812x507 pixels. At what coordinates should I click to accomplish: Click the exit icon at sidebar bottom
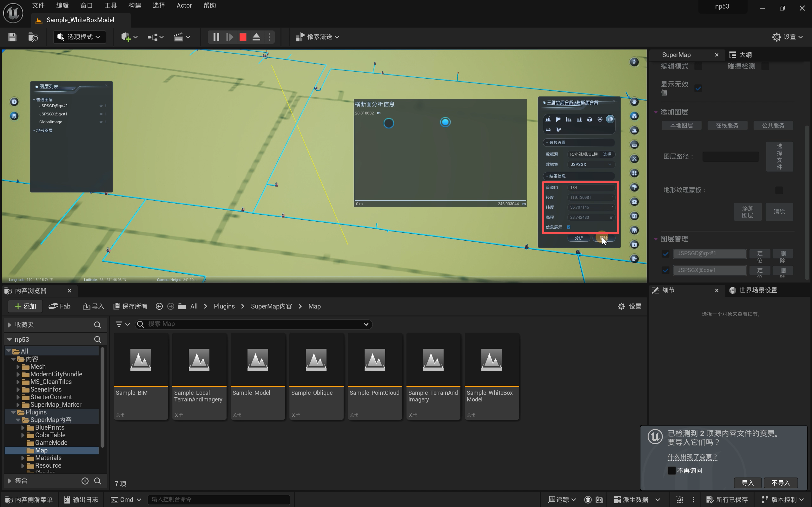[634, 259]
